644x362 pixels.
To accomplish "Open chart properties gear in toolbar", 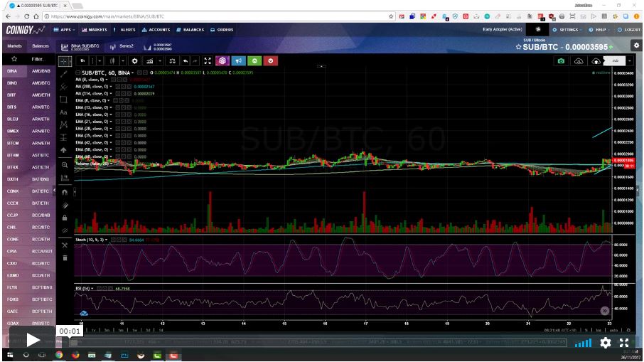I will click(134, 61).
